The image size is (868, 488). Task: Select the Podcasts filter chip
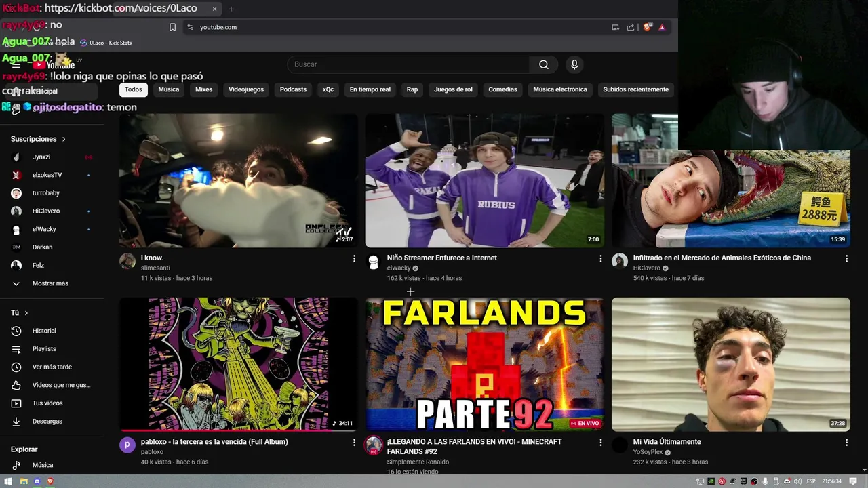(293, 89)
